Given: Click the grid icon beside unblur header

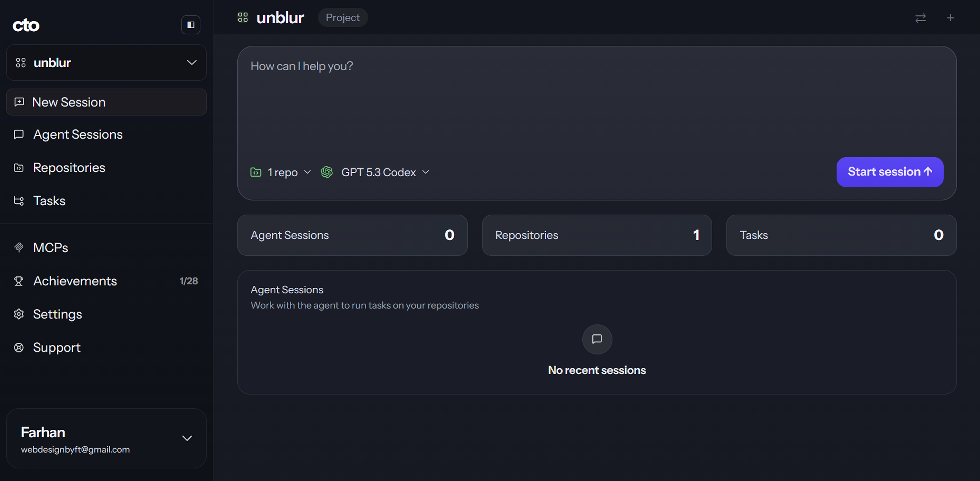Looking at the screenshot, I should pos(243,18).
